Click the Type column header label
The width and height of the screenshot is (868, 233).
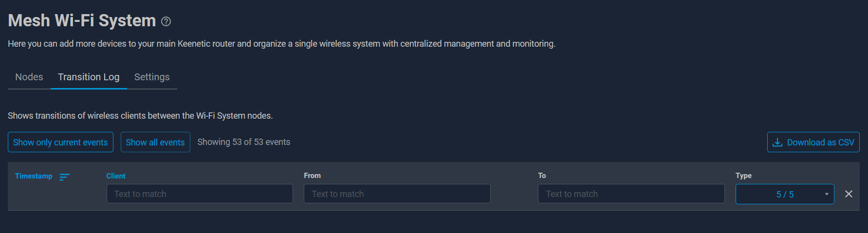tap(743, 176)
